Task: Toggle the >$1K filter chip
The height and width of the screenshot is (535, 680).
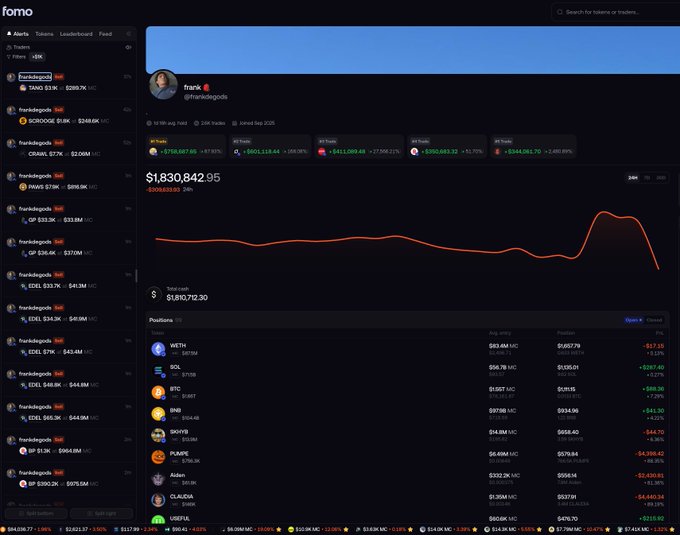Action: coord(38,57)
